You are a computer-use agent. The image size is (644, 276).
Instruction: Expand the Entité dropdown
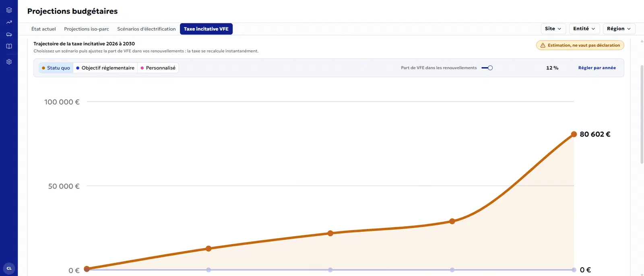[584, 29]
